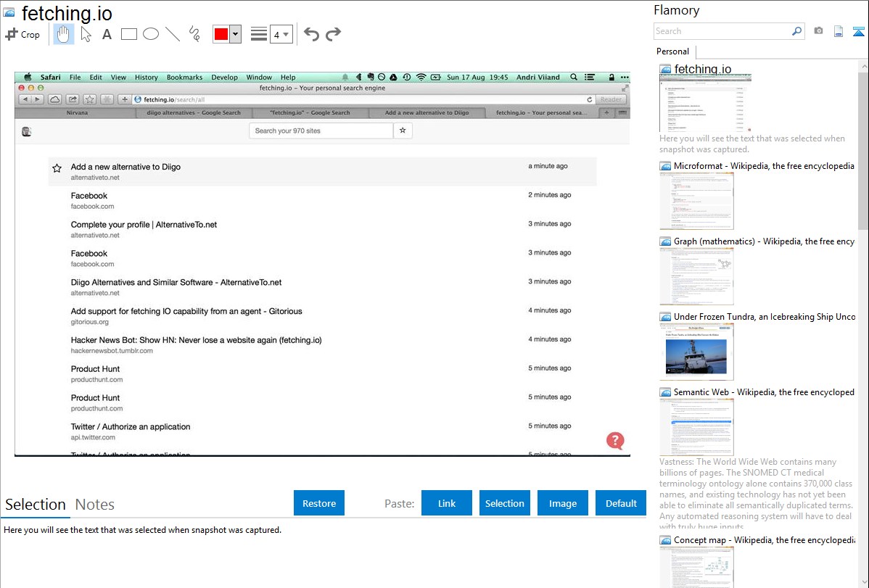Undo the last annotation
The width and height of the screenshot is (869, 588).
(x=311, y=34)
